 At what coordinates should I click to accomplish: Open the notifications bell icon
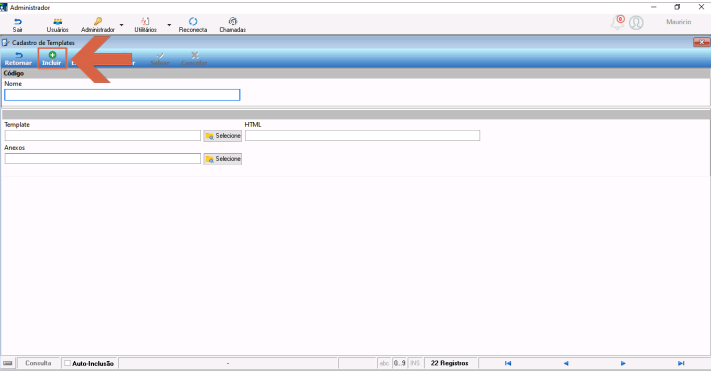618,22
